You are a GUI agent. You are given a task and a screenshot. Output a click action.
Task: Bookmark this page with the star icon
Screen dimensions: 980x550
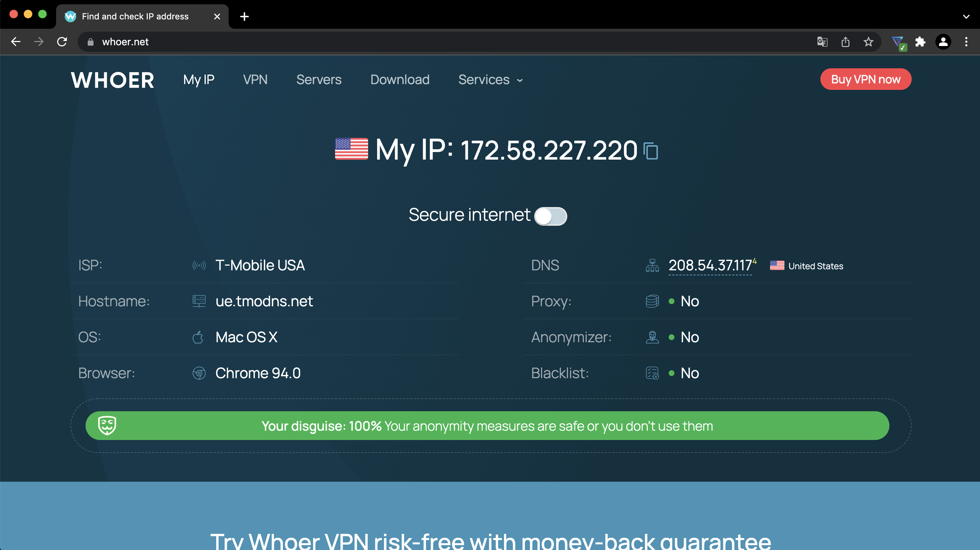tap(868, 42)
